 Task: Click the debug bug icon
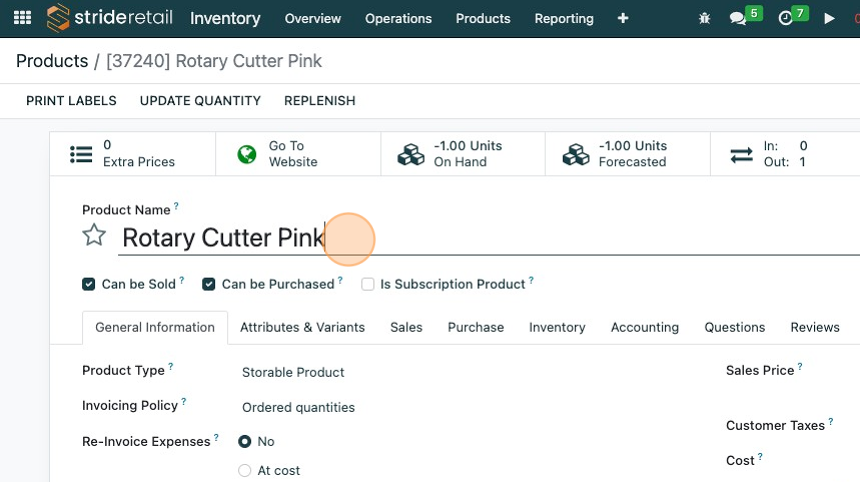pos(705,18)
